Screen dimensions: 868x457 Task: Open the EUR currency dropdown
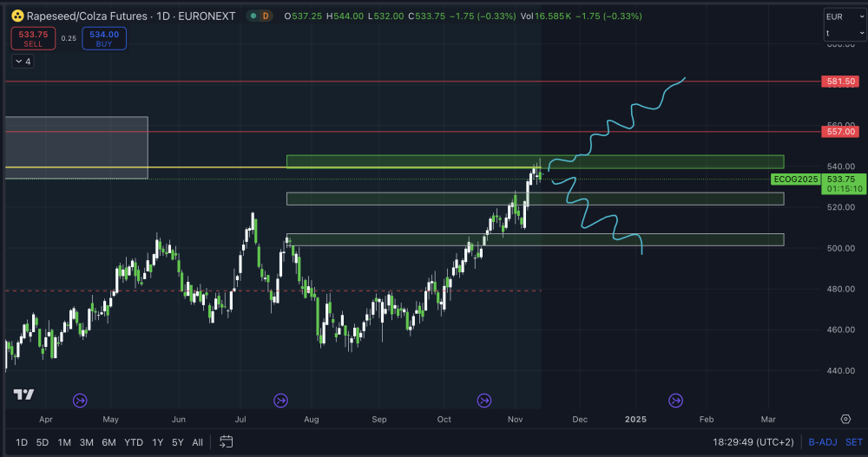point(845,16)
